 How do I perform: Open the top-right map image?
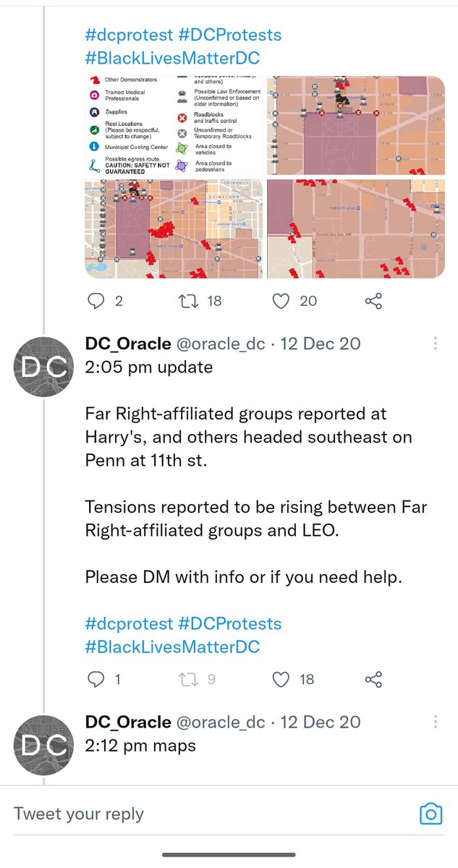point(355,126)
